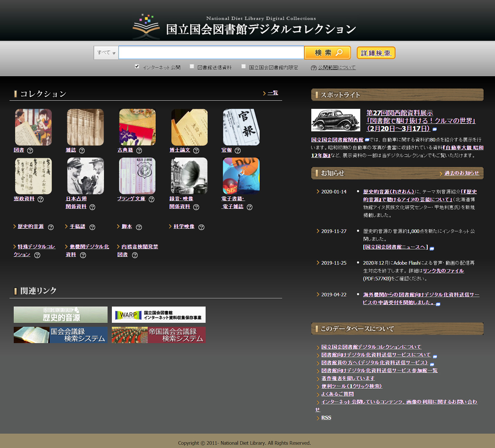Open the 著作権者を探しています link

[x=348, y=378]
